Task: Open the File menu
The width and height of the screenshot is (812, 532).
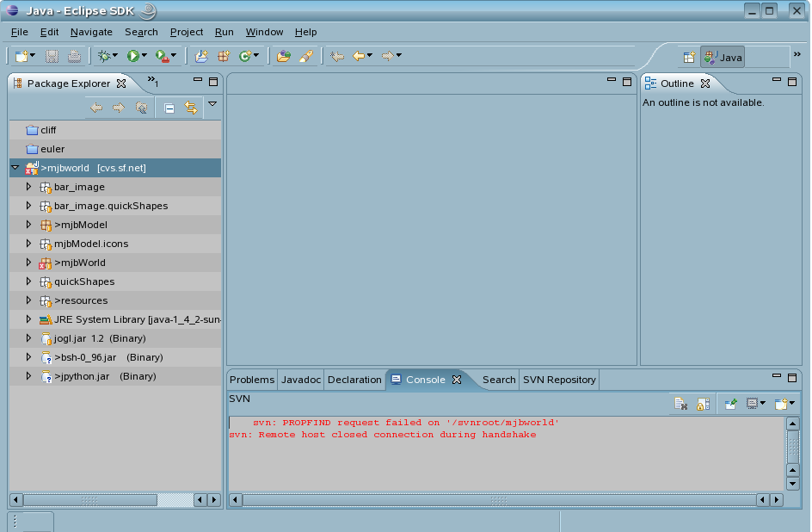Action: click(20, 32)
